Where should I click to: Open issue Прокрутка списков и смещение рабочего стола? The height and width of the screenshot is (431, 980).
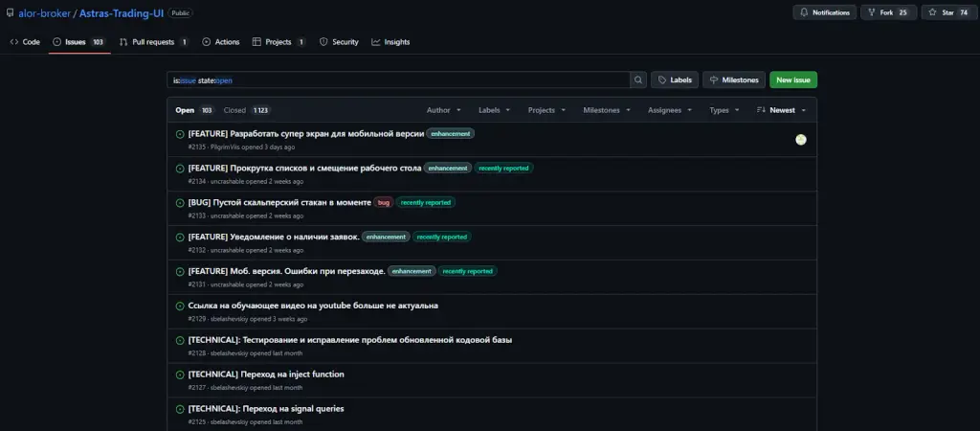click(x=304, y=168)
